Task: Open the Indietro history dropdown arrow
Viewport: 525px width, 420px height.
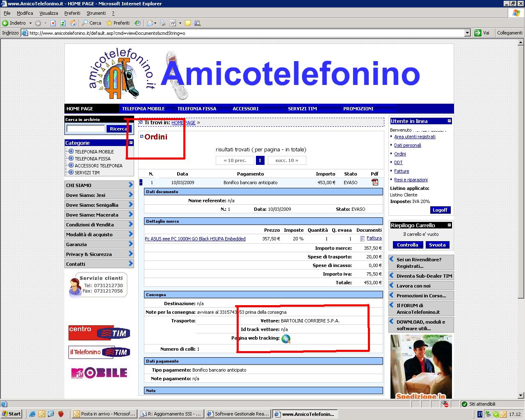Action: click(x=30, y=23)
